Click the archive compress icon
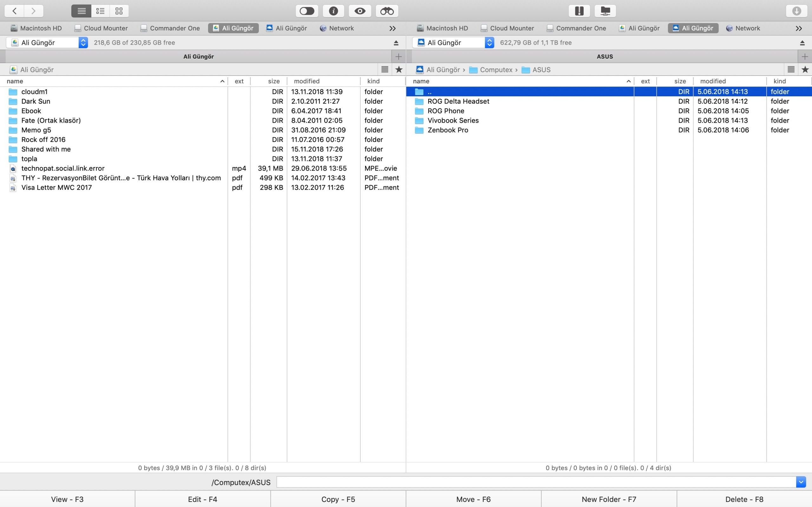The height and width of the screenshot is (507, 812). [579, 11]
